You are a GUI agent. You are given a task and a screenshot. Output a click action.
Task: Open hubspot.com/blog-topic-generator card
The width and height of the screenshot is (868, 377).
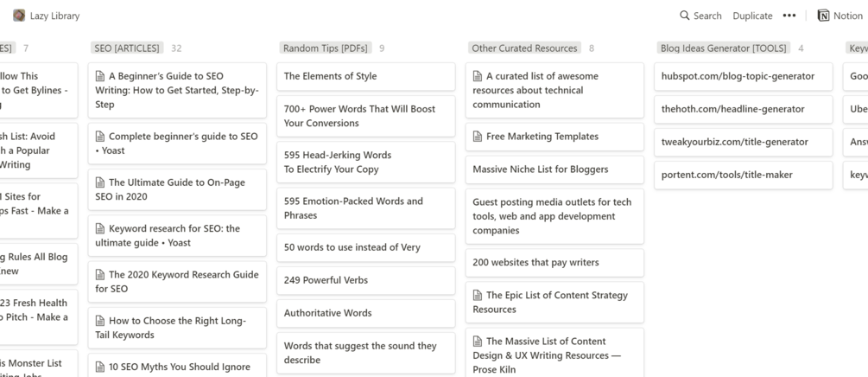[738, 76]
